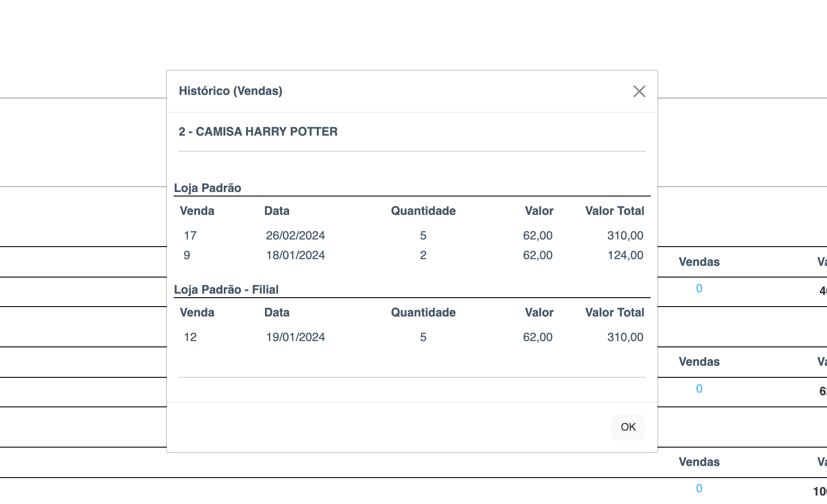Click Data column header under Loja Padrão
827x504 pixels.
click(x=277, y=211)
